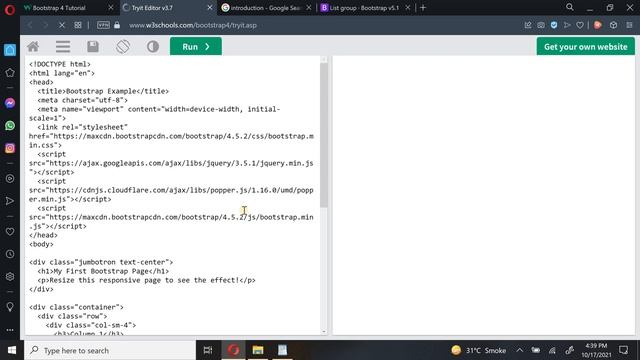Open weather 31°C Smoke widget

[x=478, y=350]
